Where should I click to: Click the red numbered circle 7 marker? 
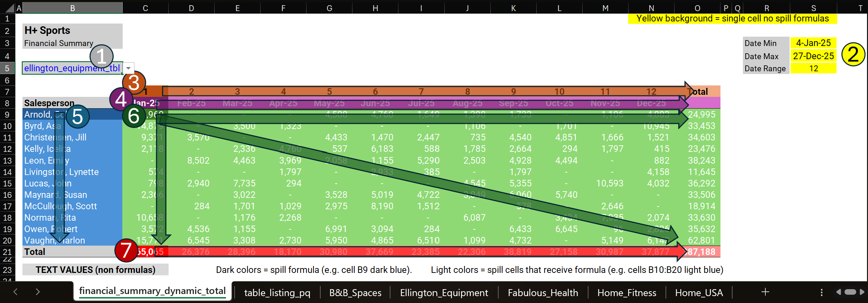(126, 250)
